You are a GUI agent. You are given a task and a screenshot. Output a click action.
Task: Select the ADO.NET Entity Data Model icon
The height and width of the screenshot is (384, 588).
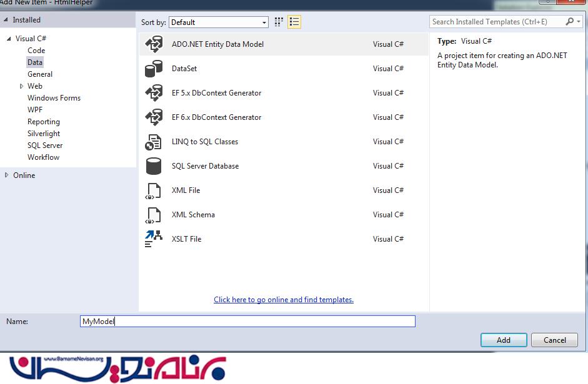pos(153,44)
